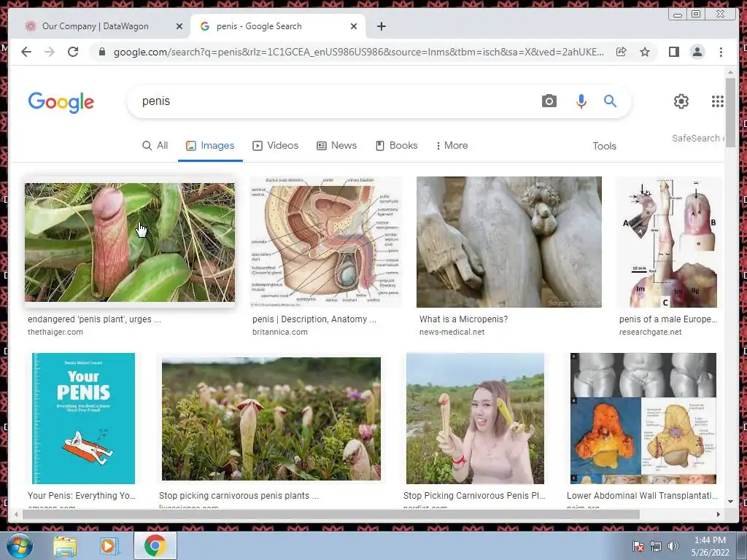This screenshot has height=560, width=747.
Task: Open the SafeSearch setting
Action: click(697, 138)
